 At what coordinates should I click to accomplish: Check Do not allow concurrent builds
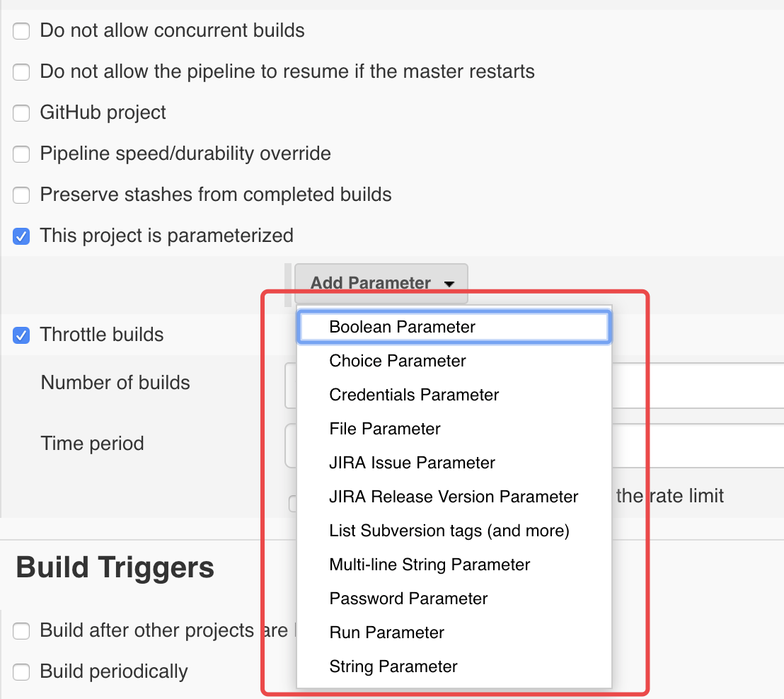[22, 31]
